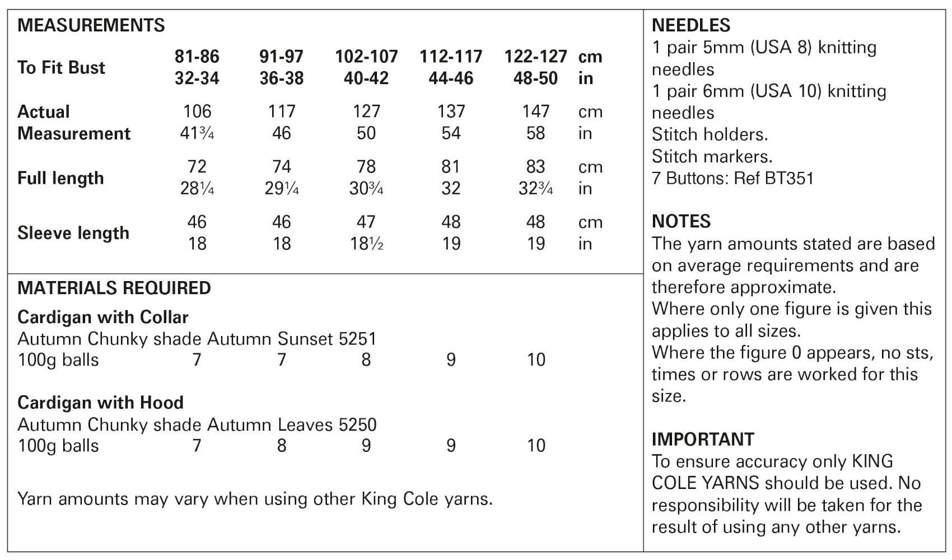952x560 pixels.
Task: Select the 106 cm actual measurement value
Action: click(x=197, y=111)
